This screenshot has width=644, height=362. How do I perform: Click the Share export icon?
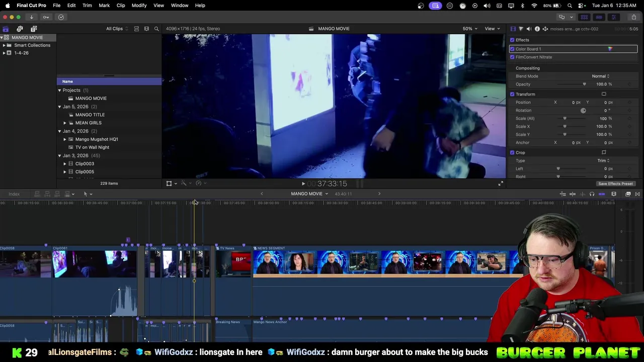click(x=633, y=17)
